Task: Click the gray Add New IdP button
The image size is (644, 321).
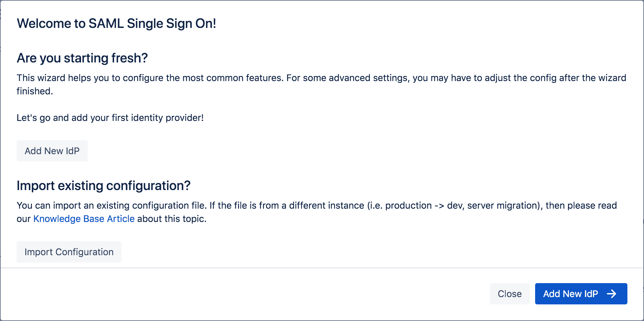Action: point(52,151)
